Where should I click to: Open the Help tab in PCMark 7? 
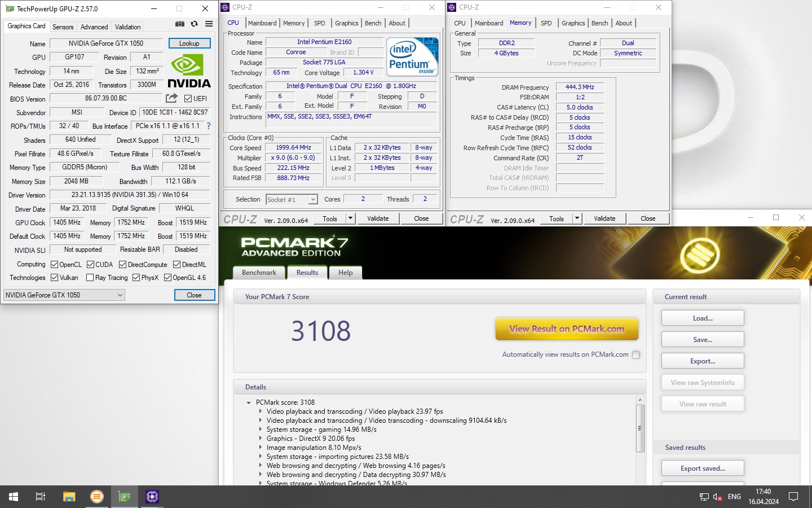point(346,273)
